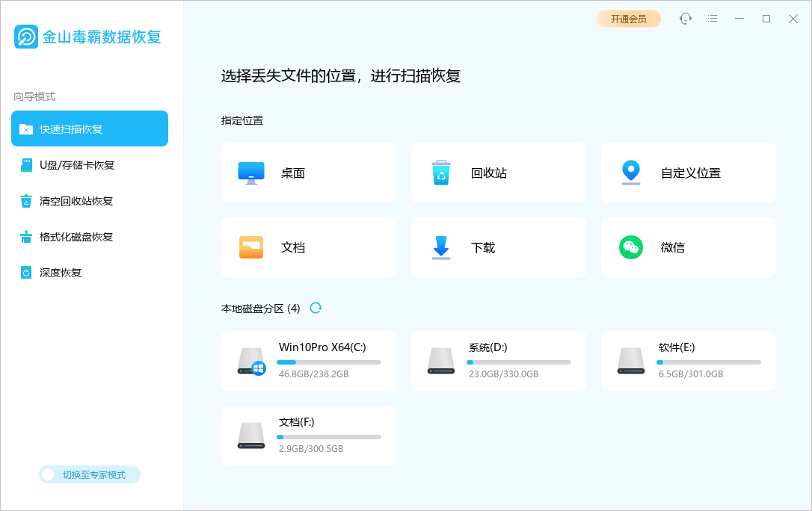The width and height of the screenshot is (812, 511).
Task: Select 清空回收站恢复 in the sidebar
Action: tap(90, 201)
